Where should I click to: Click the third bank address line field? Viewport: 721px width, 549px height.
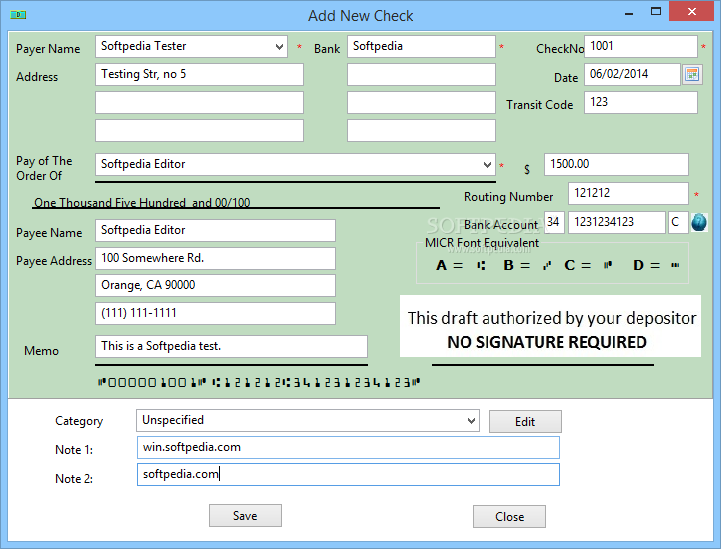point(421,131)
